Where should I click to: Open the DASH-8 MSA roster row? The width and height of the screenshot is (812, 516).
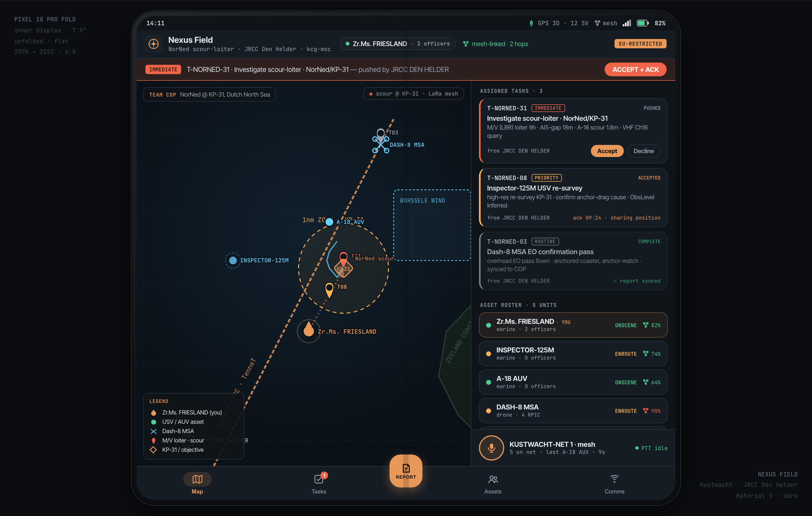[x=573, y=410]
